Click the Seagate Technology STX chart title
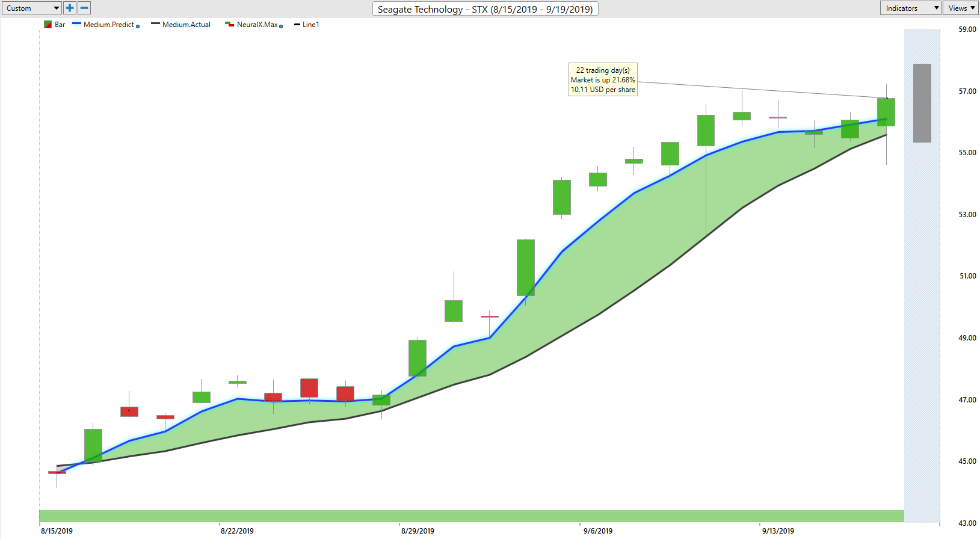980x539 pixels. click(485, 9)
